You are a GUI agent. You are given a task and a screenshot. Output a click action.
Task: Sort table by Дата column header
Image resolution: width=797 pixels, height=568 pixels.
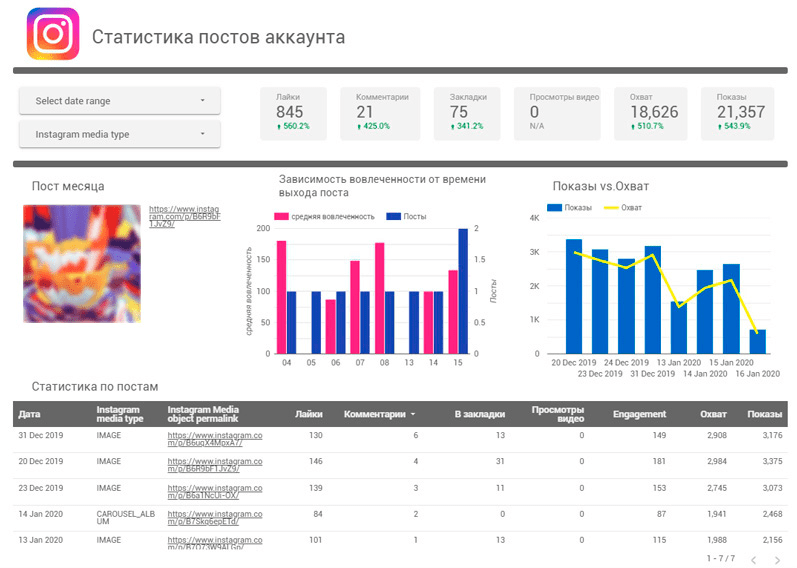tap(30, 413)
